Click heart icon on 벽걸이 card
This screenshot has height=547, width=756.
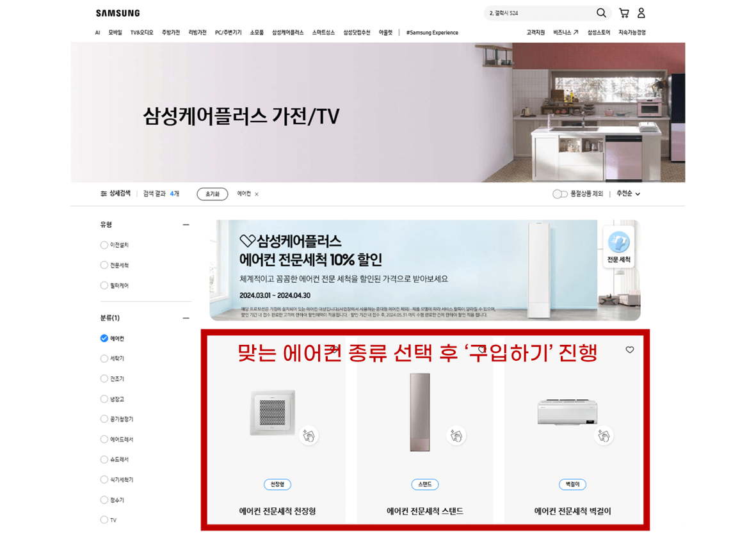coord(630,350)
